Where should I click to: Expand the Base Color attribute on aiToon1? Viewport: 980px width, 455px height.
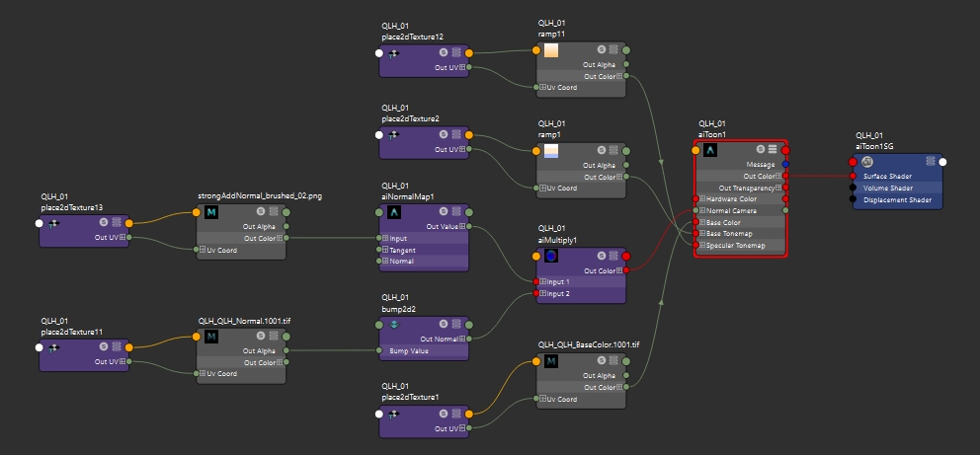[701, 222]
